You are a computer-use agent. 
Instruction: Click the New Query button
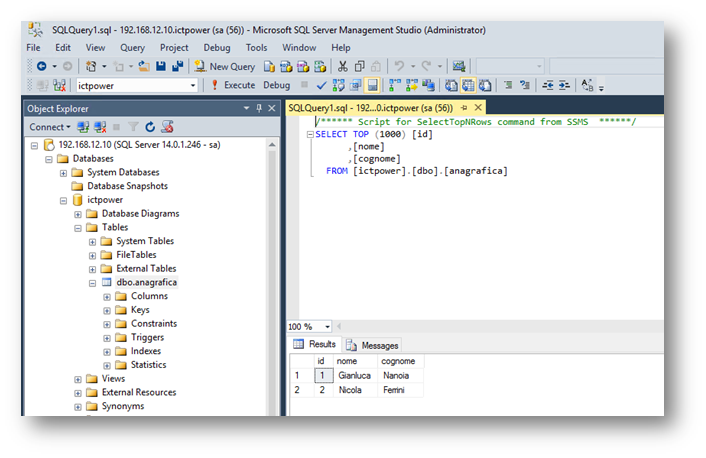[x=225, y=67]
